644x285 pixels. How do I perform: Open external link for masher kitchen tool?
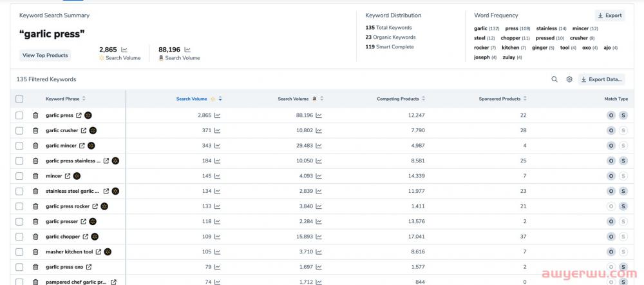(98, 251)
